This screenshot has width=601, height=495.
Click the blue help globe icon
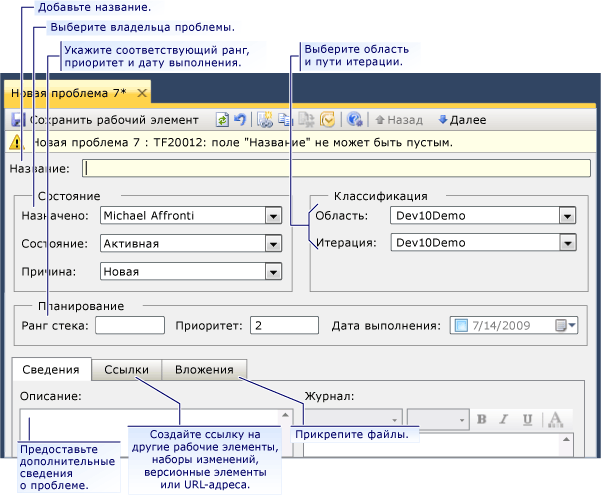(355, 120)
